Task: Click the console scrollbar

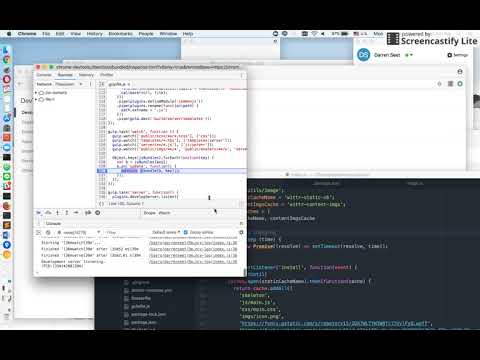Action: (x=244, y=272)
